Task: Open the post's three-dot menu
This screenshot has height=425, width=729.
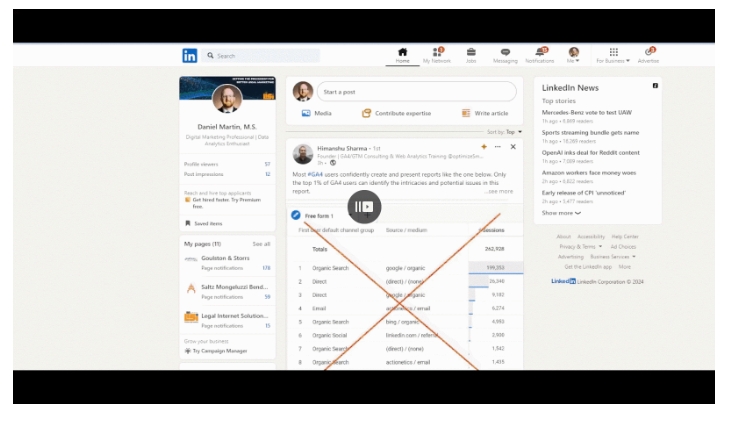Action: point(497,146)
